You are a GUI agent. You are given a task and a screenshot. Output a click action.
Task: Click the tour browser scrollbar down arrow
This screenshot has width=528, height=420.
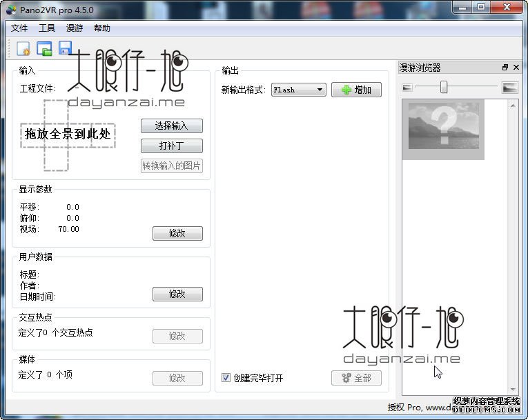(513, 390)
